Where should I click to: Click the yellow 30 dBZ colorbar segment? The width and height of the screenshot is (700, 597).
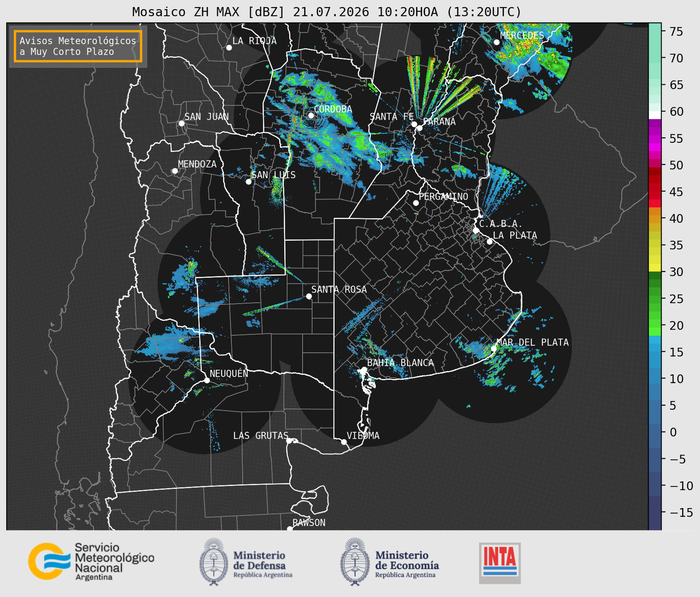(x=655, y=268)
